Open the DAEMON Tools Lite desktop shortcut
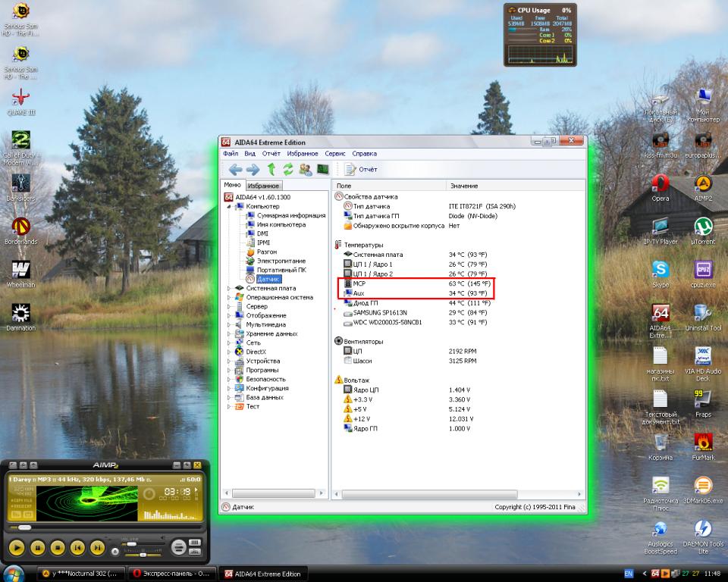The width and height of the screenshot is (728, 582). click(703, 537)
